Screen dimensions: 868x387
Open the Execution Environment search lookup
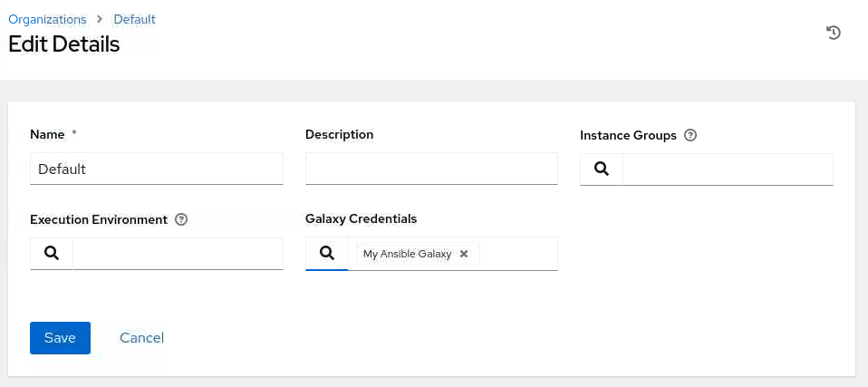tap(52, 254)
